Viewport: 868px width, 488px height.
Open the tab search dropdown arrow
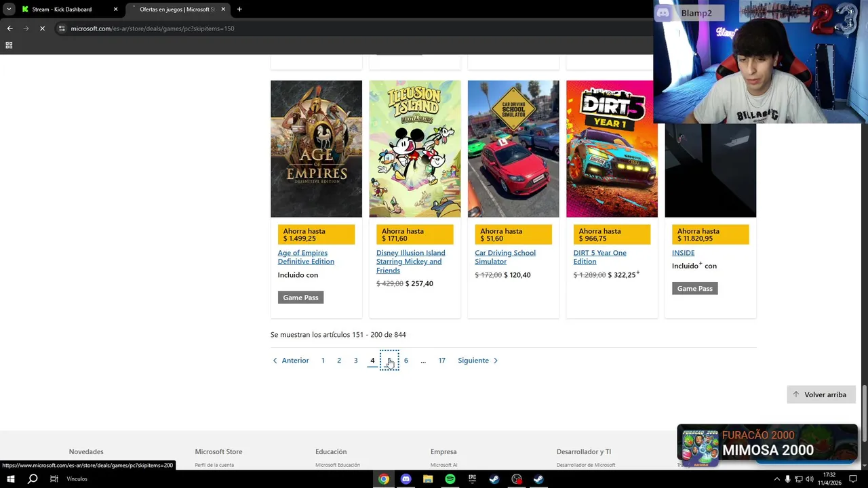pyautogui.click(x=9, y=9)
